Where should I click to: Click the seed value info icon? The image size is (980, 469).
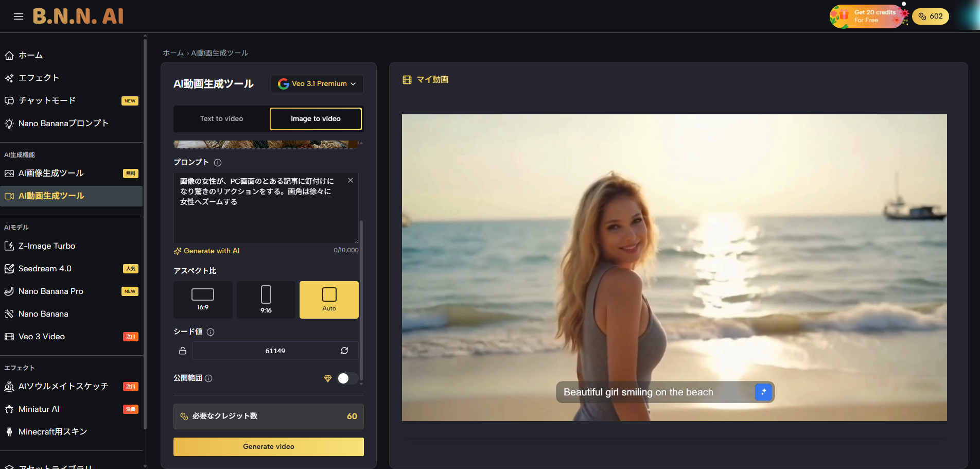pos(211,332)
